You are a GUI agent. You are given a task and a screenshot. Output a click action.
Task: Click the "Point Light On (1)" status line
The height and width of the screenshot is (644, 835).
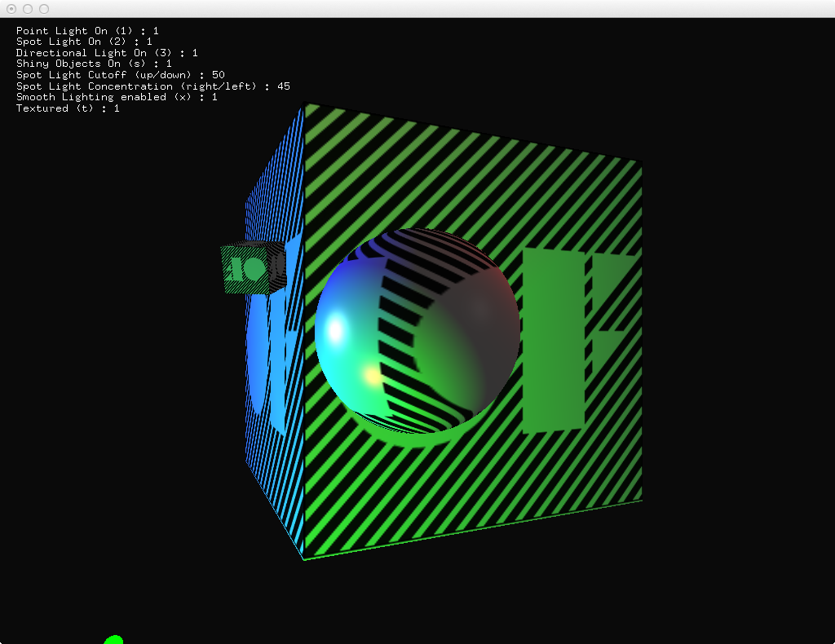pyautogui.click(x=87, y=31)
